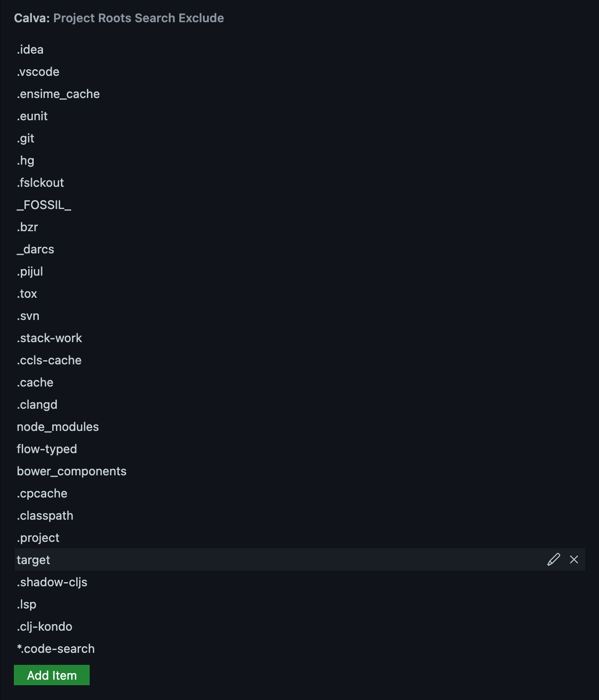Select the .git exclusion entry
The image size is (599, 700).
[25, 138]
